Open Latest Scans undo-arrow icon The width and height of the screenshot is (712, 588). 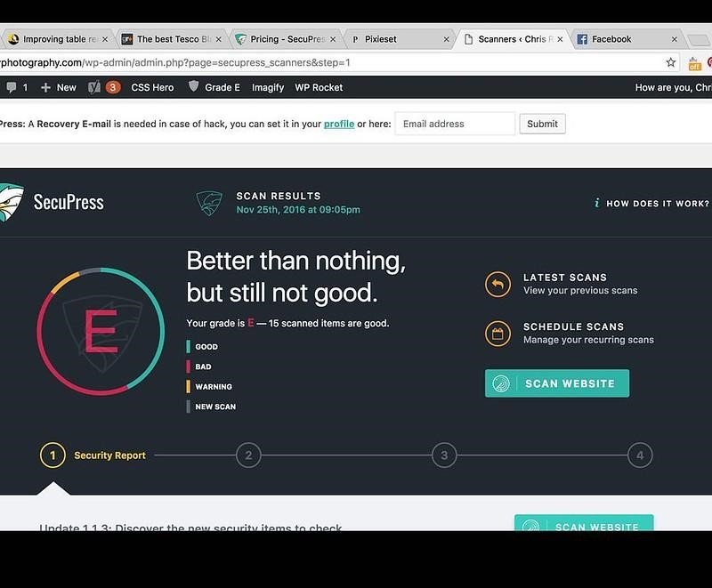(498, 285)
